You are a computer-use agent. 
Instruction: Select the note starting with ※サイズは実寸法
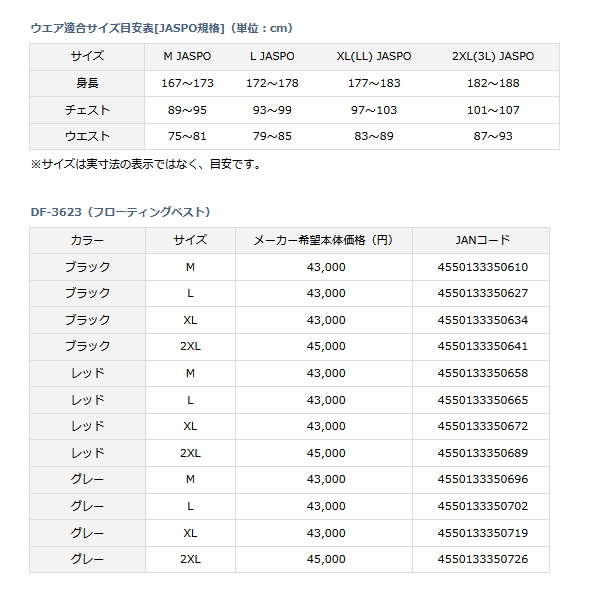click(x=146, y=165)
